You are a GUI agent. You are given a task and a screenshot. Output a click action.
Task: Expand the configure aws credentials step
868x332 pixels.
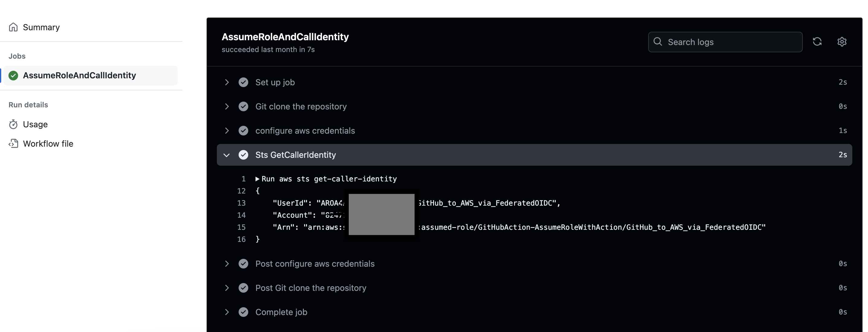(227, 131)
